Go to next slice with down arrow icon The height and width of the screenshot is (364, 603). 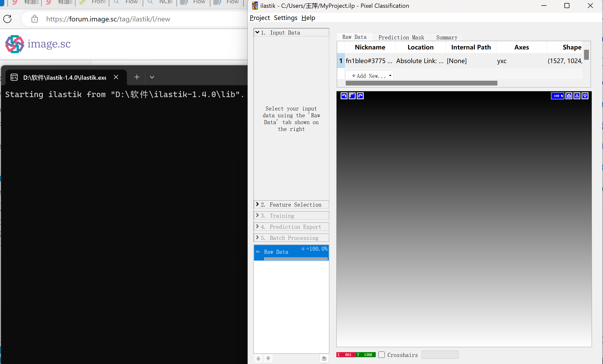click(x=585, y=96)
